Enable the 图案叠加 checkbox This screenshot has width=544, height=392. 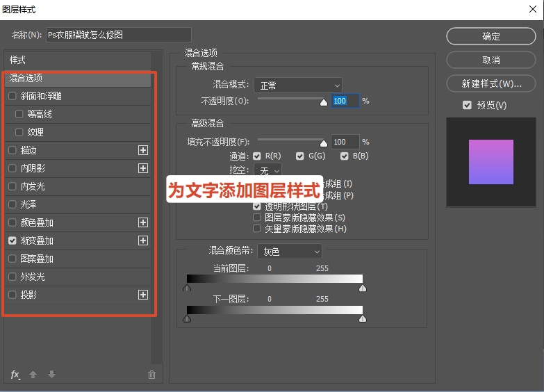(13, 259)
